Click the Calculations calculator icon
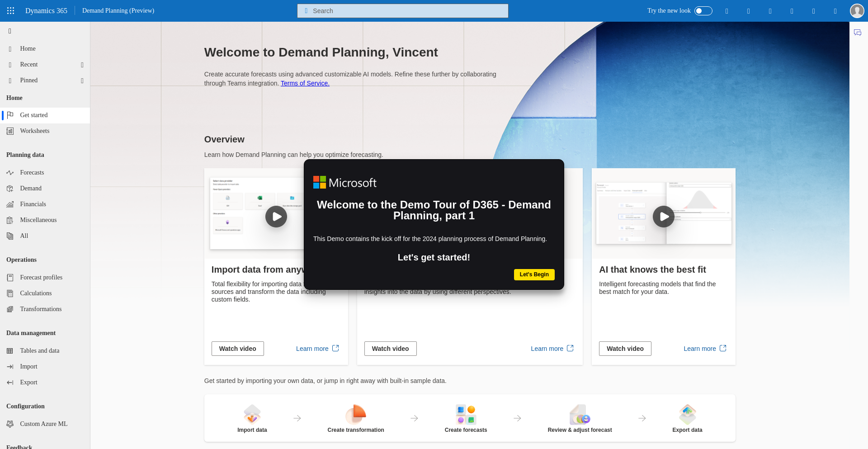 [x=10, y=293]
